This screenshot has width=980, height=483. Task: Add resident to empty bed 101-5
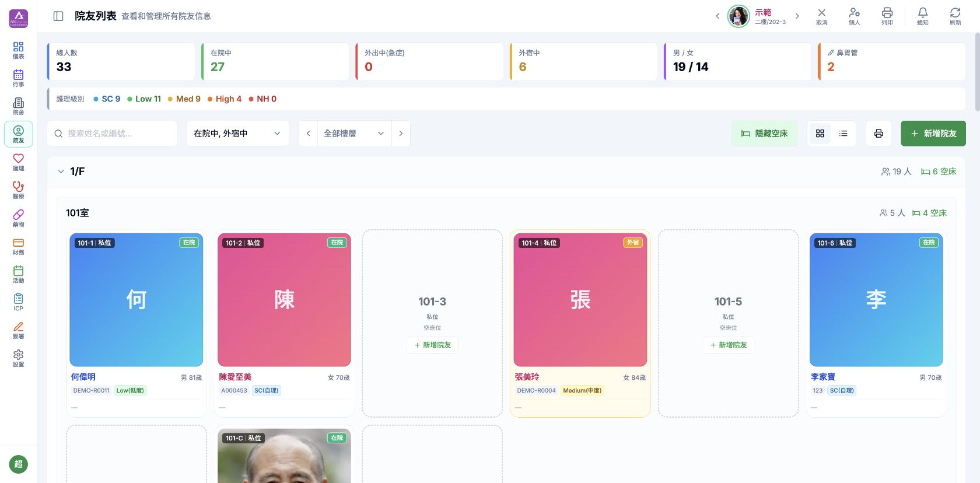[x=728, y=345]
